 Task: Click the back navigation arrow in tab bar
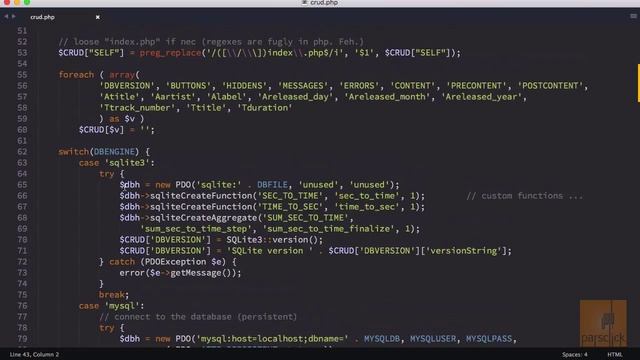[x=6, y=16]
